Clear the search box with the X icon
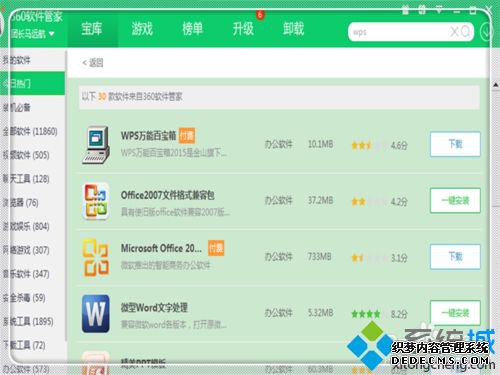Image resolution: width=500 pixels, height=375 pixels. 454,32
